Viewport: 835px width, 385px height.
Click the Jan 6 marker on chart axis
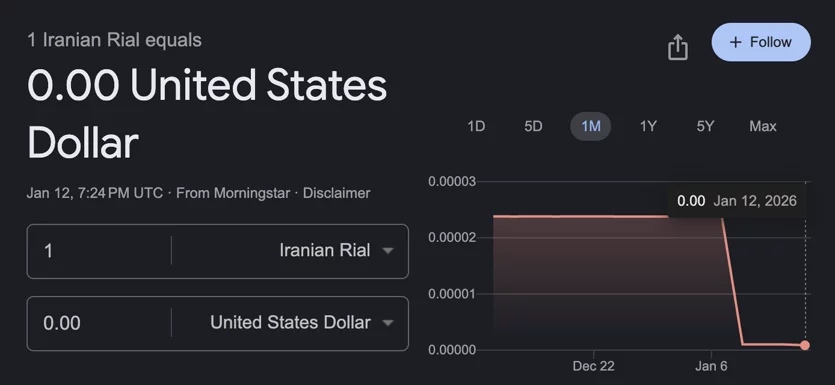(711, 366)
